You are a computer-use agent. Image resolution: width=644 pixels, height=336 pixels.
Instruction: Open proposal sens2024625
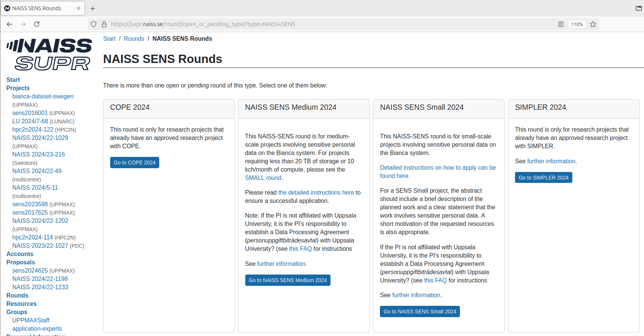pyautogui.click(x=30, y=270)
